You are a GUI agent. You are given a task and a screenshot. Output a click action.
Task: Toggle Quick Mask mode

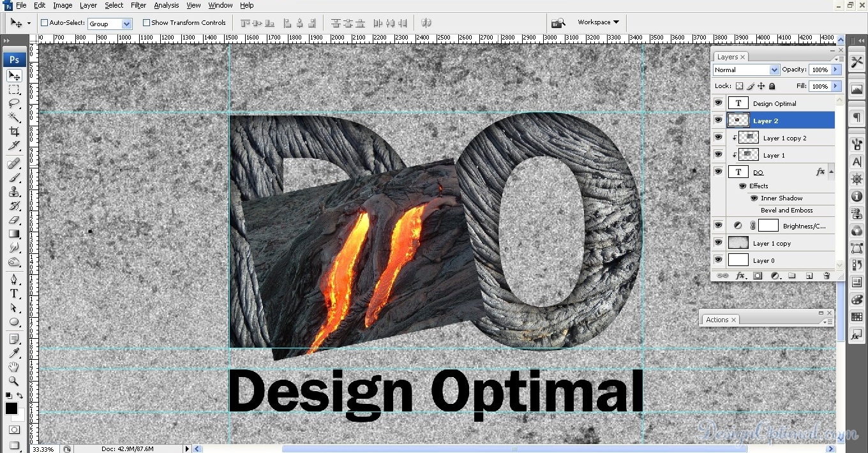click(x=14, y=430)
